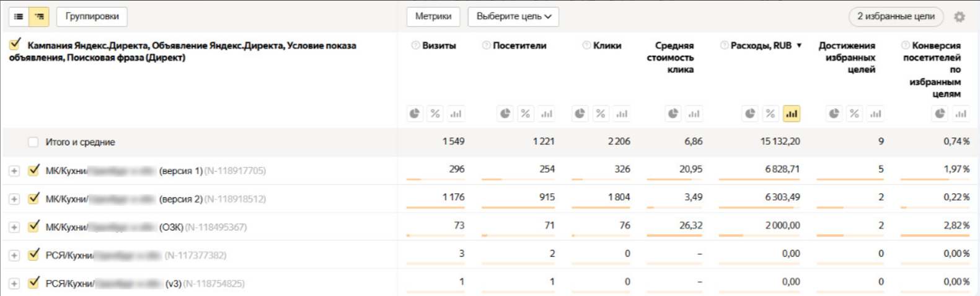Sort by Достижения избранных целей header
The image size is (980, 296).
(847, 58)
